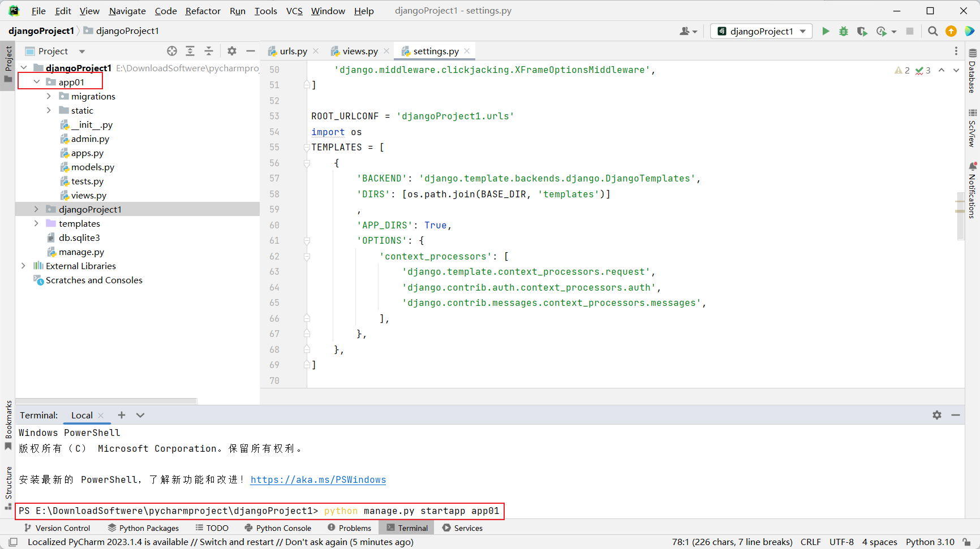The height and width of the screenshot is (549, 980).
Task: Open SciView side tool window
Action: point(972,128)
